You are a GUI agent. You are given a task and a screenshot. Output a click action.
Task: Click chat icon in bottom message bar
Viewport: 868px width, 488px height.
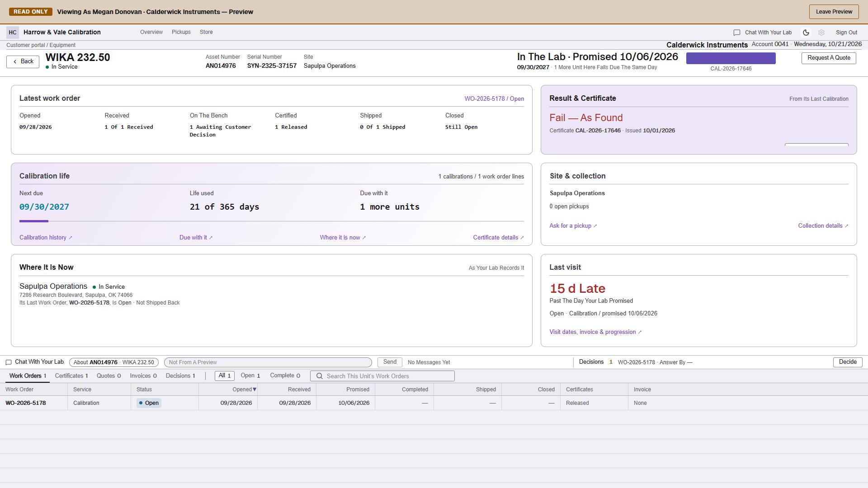[x=9, y=362]
